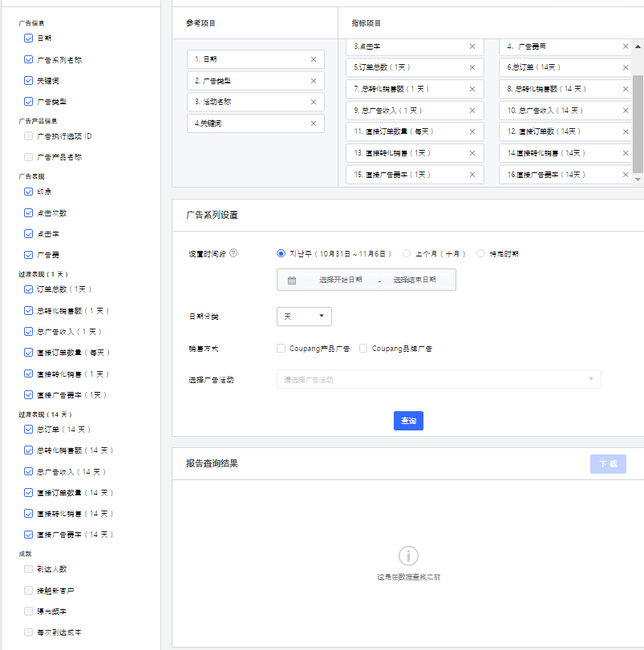Select the 지난주 (10月31日~11月6日) radio
This screenshot has width=644, height=650.
pos(281,253)
